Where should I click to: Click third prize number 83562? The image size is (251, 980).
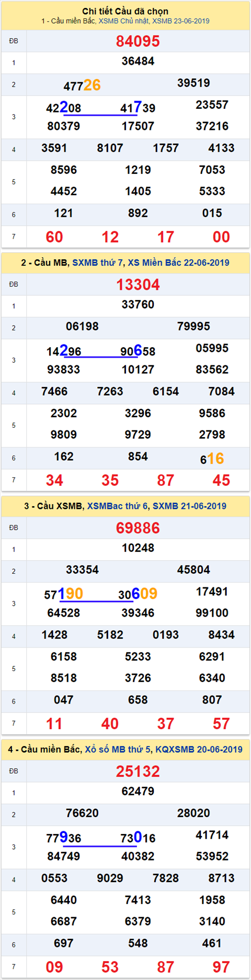coord(212,370)
